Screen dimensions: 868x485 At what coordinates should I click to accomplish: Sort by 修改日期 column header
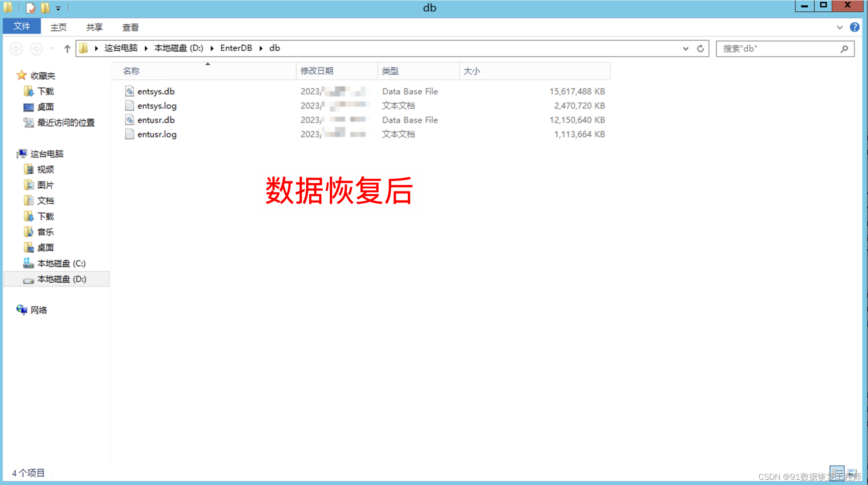(x=337, y=71)
